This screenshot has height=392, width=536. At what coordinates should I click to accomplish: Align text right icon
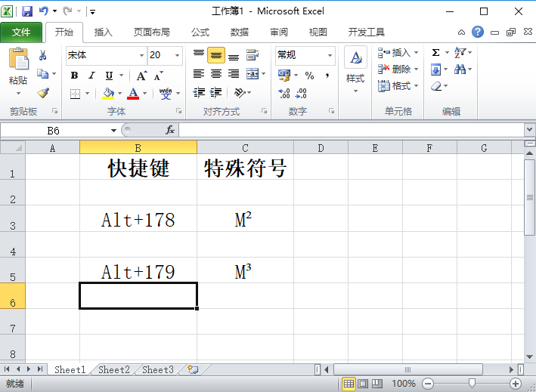point(234,74)
